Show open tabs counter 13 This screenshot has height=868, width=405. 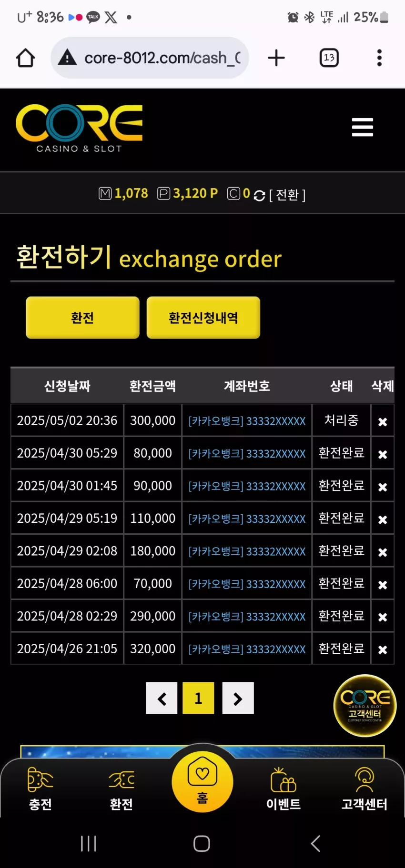[x=329, y=58]
